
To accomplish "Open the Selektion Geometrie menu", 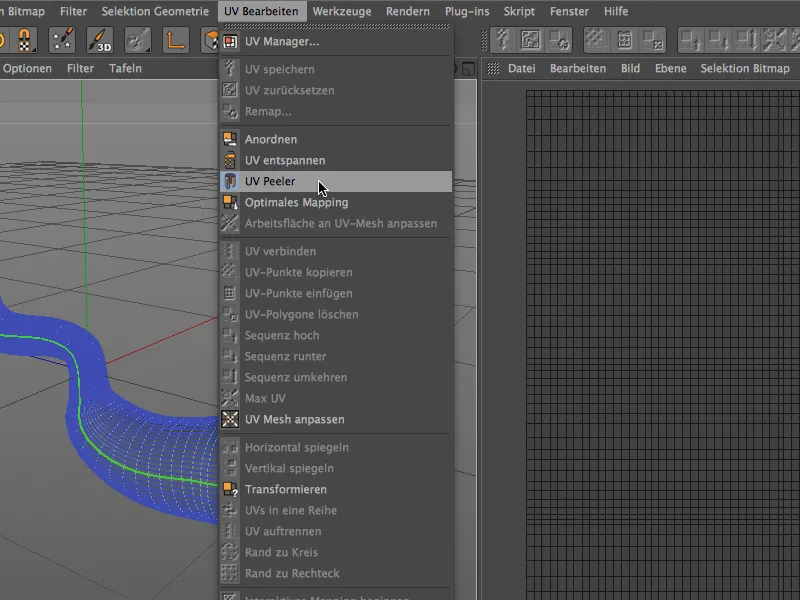I will click(154, 11).
